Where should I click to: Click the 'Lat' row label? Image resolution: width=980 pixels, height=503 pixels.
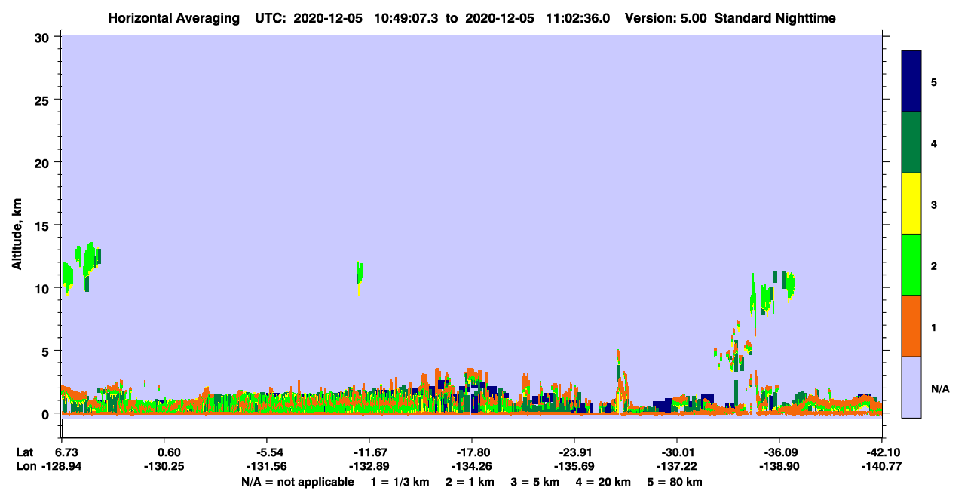(x=24, y=452)
